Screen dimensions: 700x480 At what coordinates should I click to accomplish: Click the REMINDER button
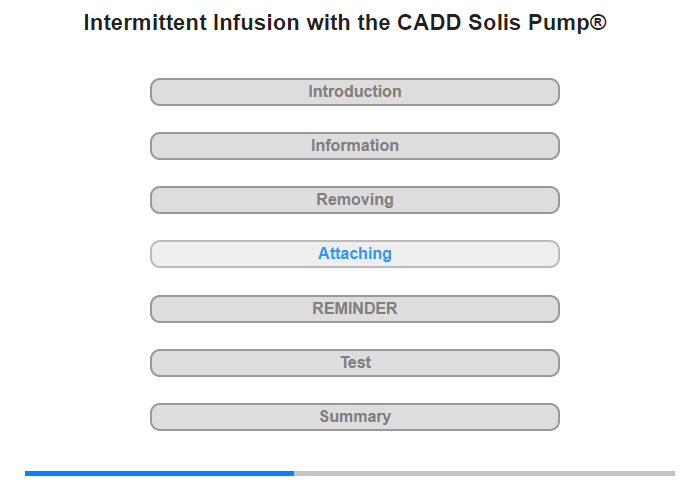click(354, 309)
